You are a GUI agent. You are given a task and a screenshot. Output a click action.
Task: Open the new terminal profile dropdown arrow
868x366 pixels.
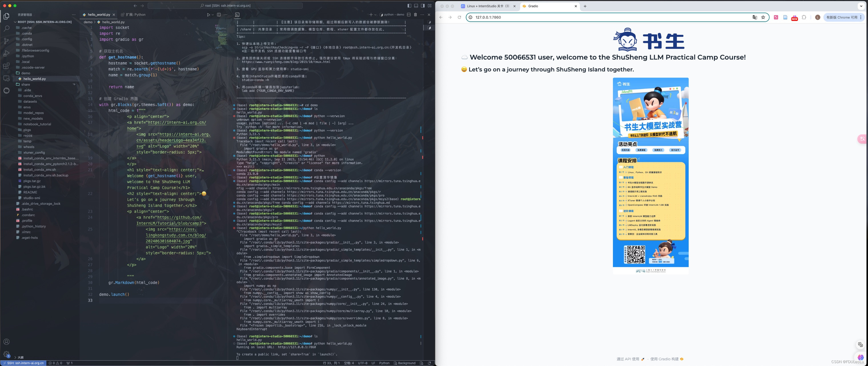click(x=375, y=15)
